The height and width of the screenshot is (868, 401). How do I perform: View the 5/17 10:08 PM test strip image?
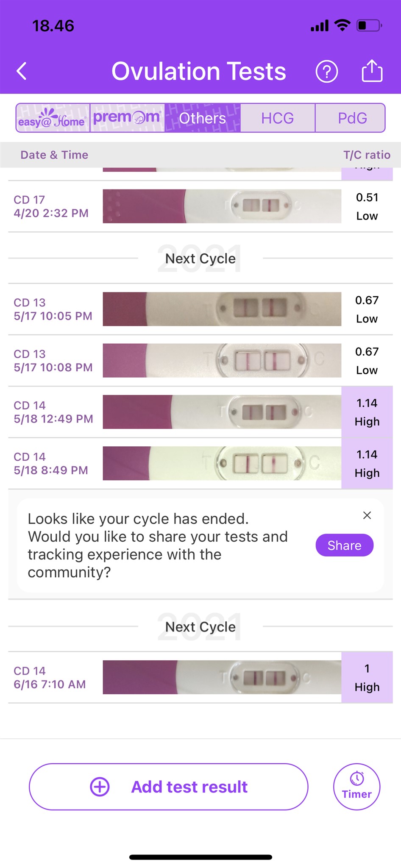tap(222, 361)
